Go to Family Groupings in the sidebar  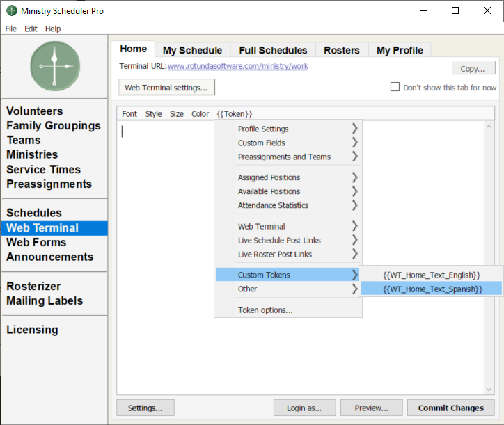(x=54, y=126)
